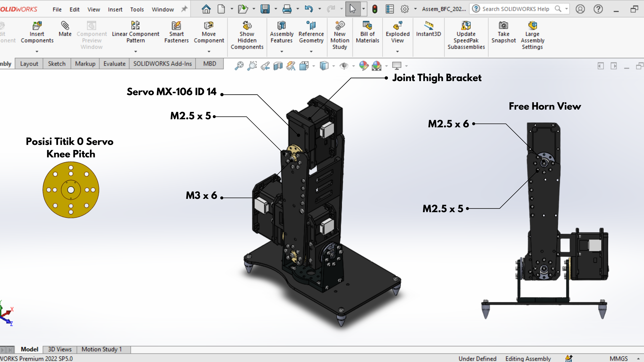The width and height of the screenshot is (644, 362).
Task: Open the Display Style dropdown in view toolbar
Action: click(x=334, y=66)
